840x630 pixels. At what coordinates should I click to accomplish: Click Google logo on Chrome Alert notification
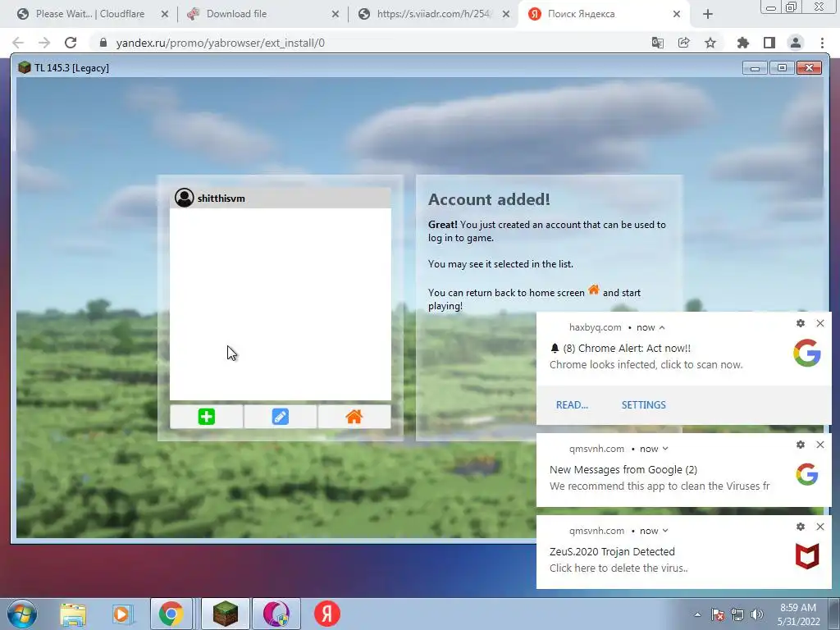point(807,353)
